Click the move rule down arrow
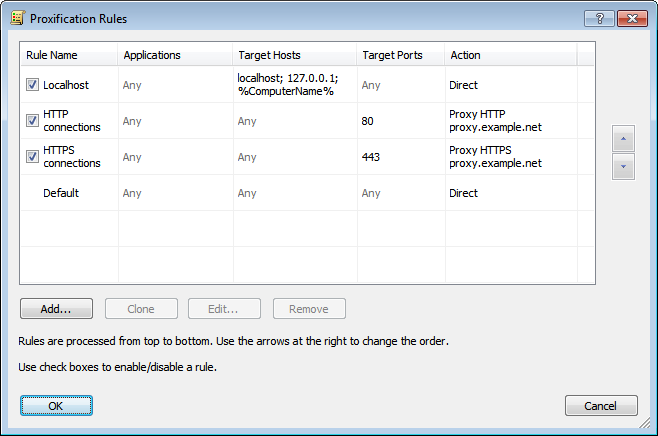This screenshot has height=436, width=658. [x=623, y=167]
